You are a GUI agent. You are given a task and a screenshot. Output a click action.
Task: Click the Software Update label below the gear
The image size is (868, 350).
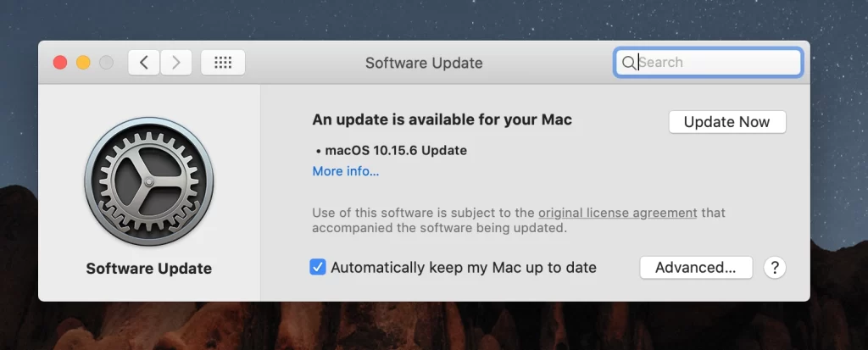tap(149, 269)
